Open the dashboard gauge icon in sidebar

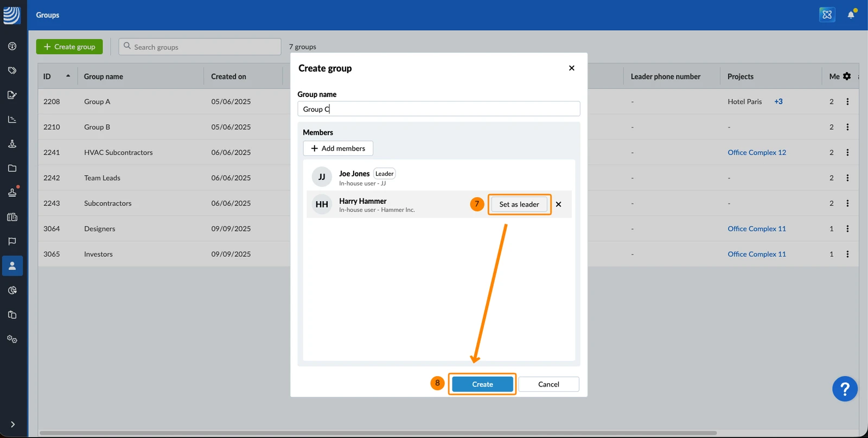12,46
